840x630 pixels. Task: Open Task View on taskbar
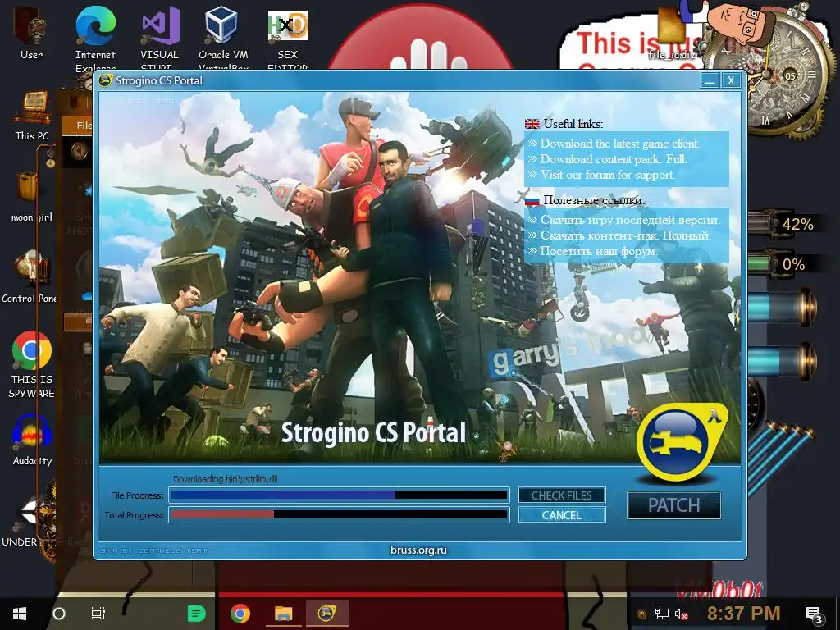coord(98,614)
